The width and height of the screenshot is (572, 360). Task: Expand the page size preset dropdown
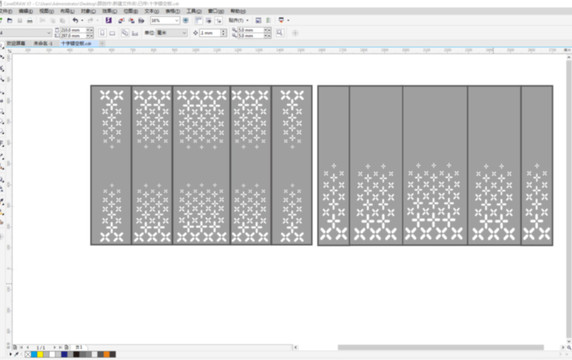26,33
